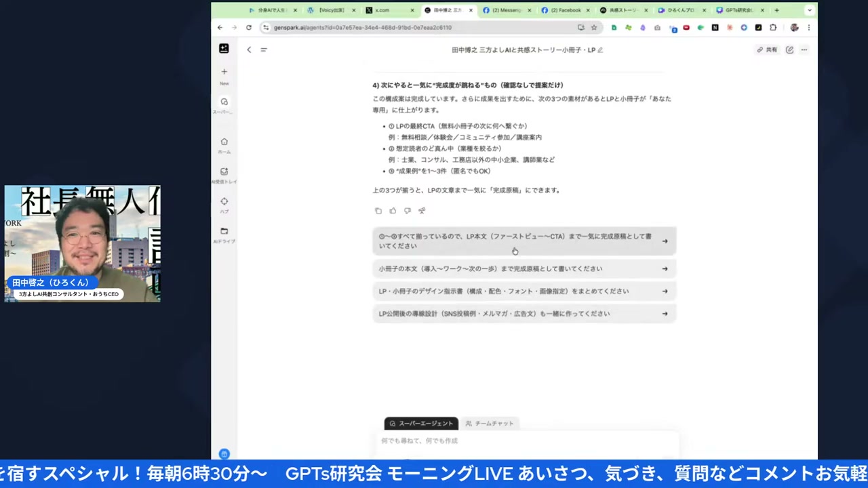Screen dimensions: 868x488
Task: Expand the browser profile menu
Action: pos(794,27)
